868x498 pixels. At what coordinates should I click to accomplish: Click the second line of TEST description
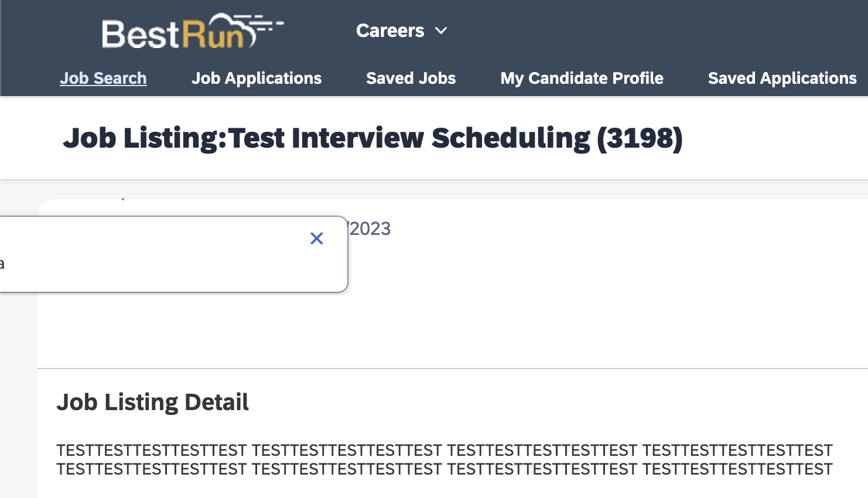pos(445,469)
